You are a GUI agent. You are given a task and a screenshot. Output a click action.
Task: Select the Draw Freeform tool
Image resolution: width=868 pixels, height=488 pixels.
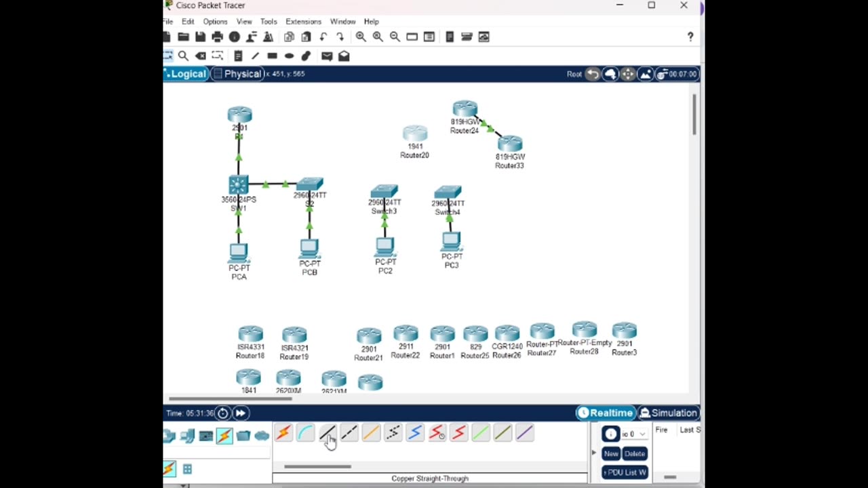tap(306, 56)
